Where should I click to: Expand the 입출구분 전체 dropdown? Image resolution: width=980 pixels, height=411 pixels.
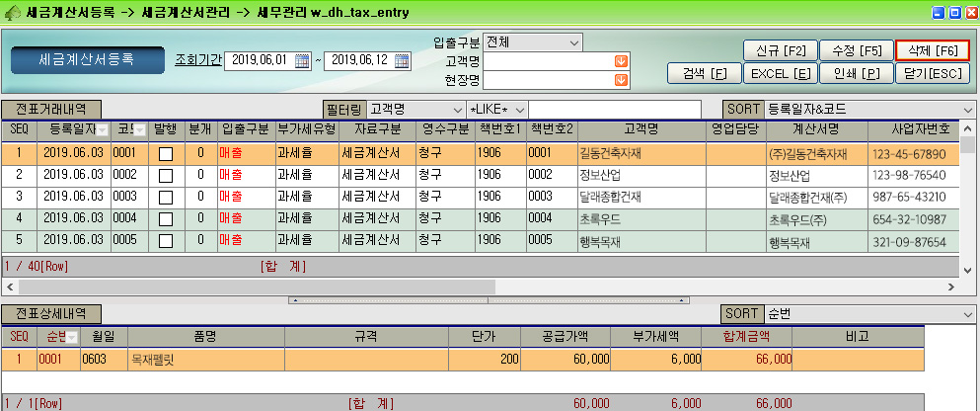click(x=574, y=42)
